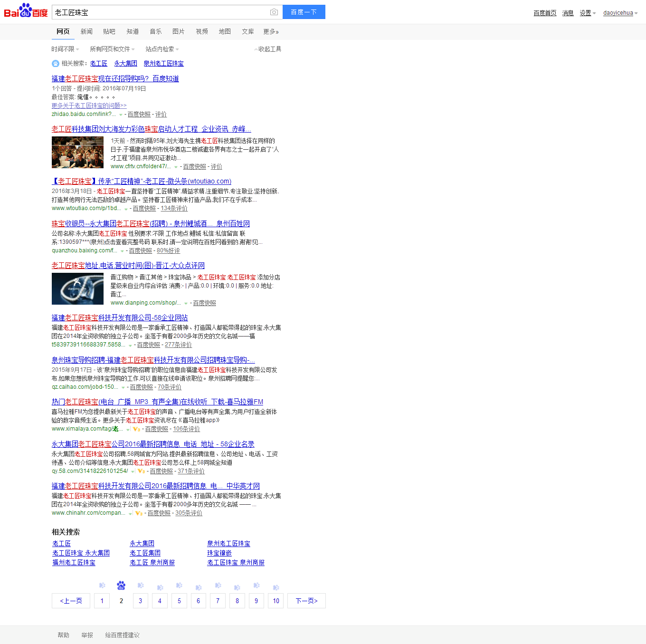
Task: Click the 百度首页 link
Action: pyautogui.click(x=545, y=13)
